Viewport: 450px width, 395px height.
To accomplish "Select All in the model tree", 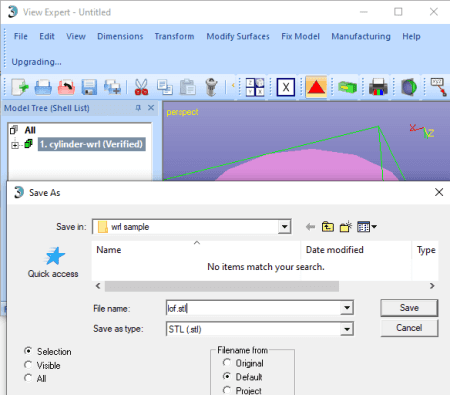I will pos(30,130).
